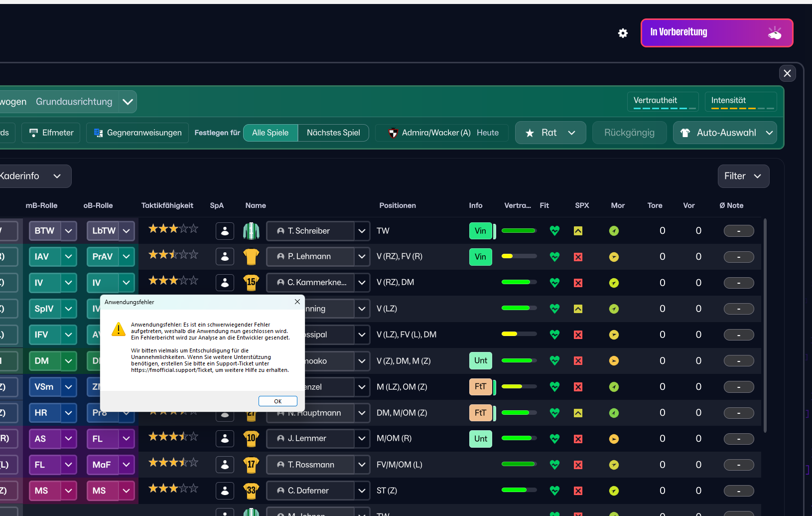Open Gegneranweisungen tab

(x=137, y=133)
